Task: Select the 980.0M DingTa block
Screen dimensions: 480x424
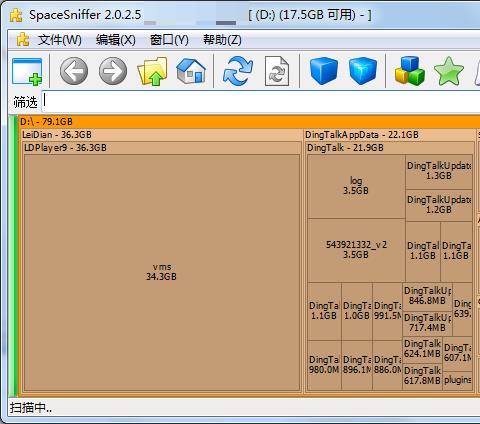Action: [324, 365]
